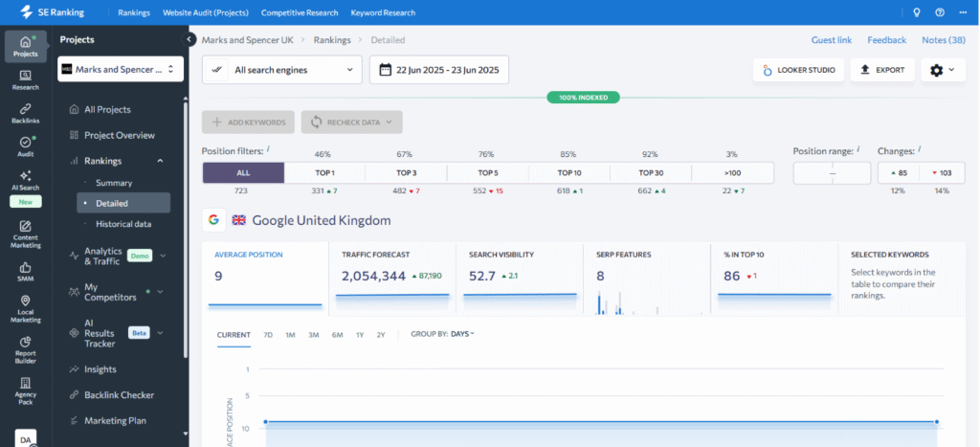Click the Looker Studio button
The width and height of the screenshot is (980, 447).
pos(799,70)
